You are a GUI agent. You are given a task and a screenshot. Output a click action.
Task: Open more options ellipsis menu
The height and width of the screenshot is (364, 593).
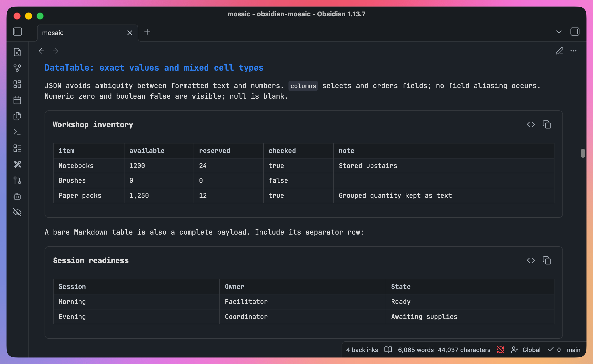tap(573, 51)
